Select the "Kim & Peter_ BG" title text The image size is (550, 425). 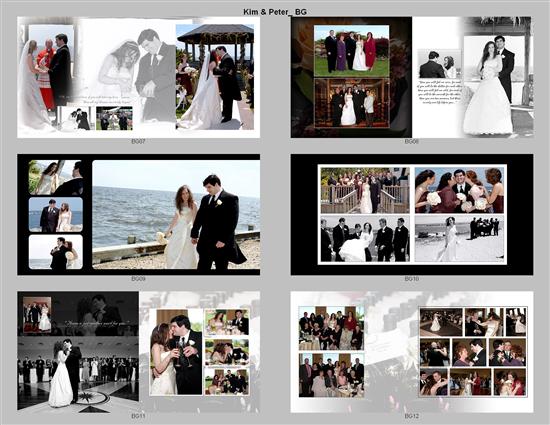coord(275,12)
